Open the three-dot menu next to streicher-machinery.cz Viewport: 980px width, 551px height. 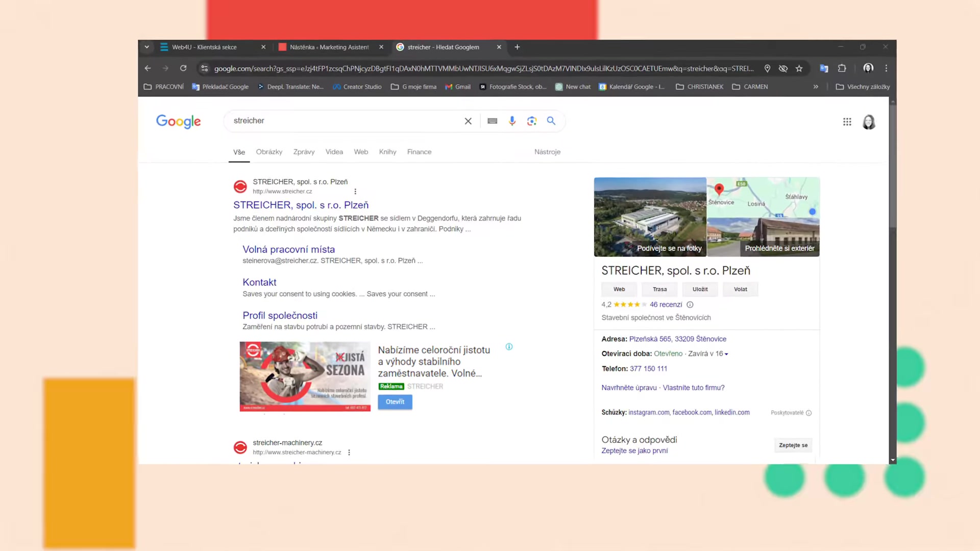(x=349, y=453)
